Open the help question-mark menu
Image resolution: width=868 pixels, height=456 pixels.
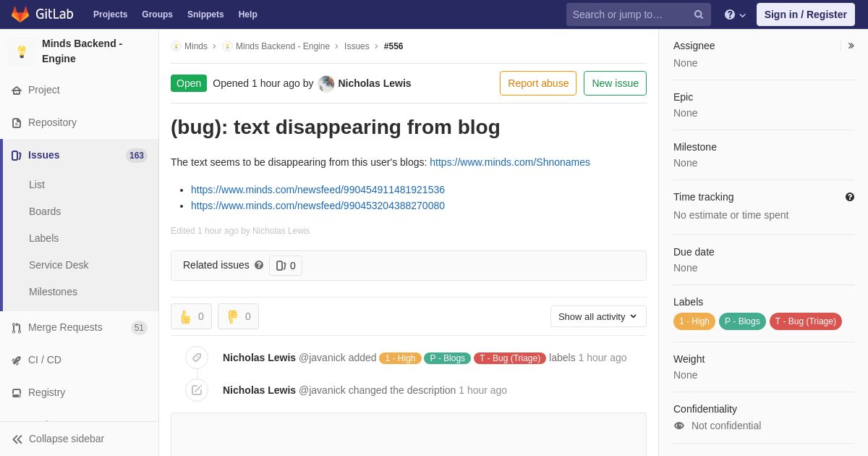point(735,14)
